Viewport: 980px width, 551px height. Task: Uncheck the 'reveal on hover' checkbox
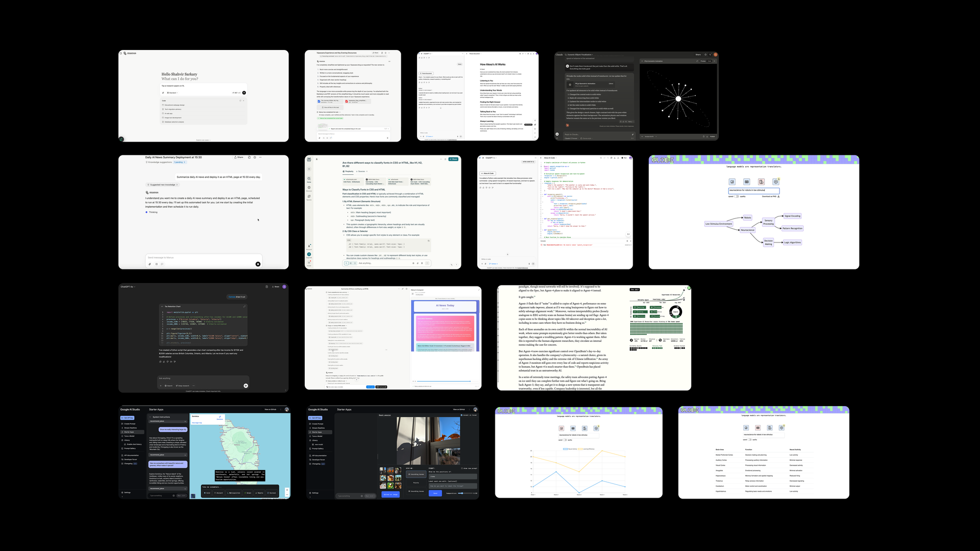pos(462,415)
